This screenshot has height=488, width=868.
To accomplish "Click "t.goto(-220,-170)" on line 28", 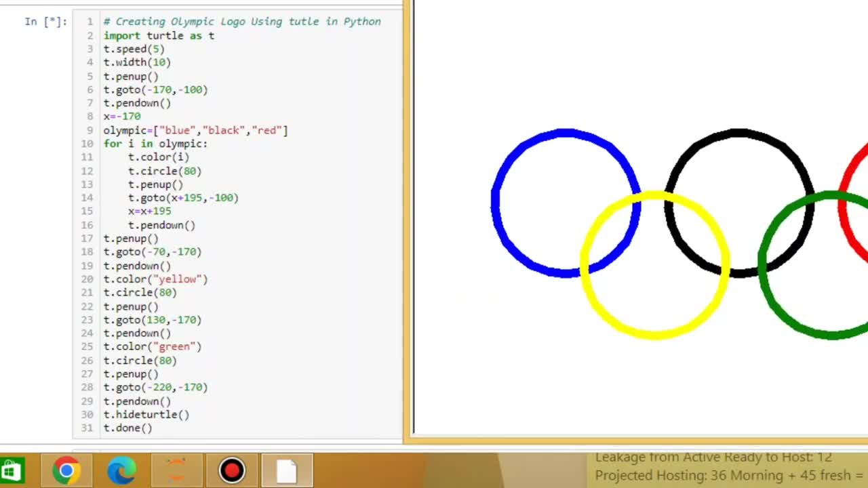I will click(x=155, y=388).
